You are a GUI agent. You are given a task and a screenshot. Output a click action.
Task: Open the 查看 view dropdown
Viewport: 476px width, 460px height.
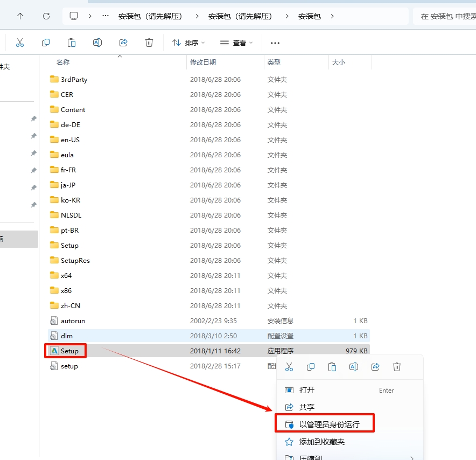point(236,43)
